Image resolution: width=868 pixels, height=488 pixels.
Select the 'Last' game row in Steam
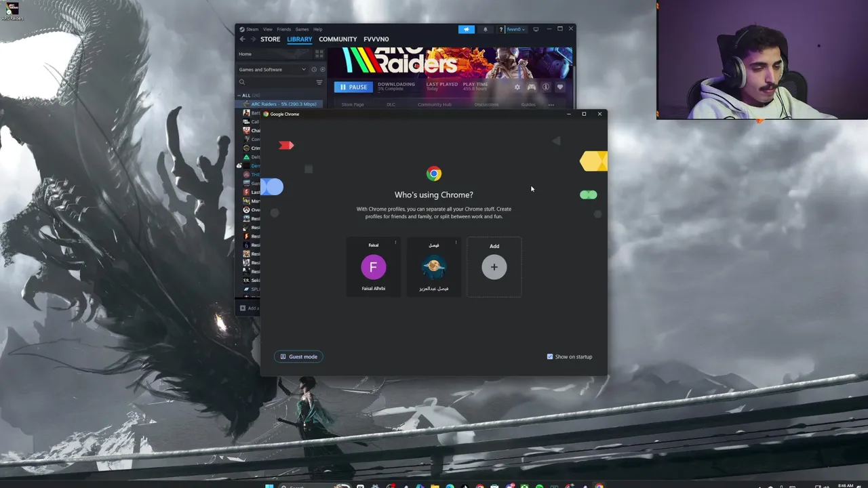tap(252, 192)
